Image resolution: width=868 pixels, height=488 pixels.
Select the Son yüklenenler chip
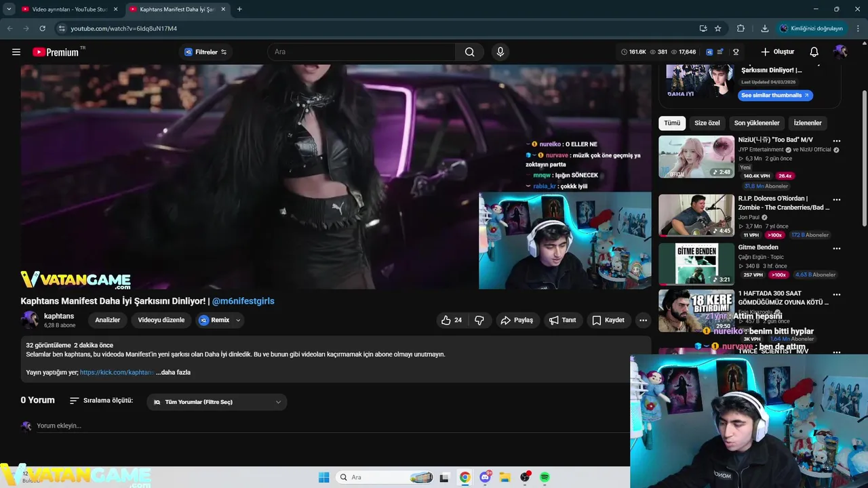click(757, 123)
